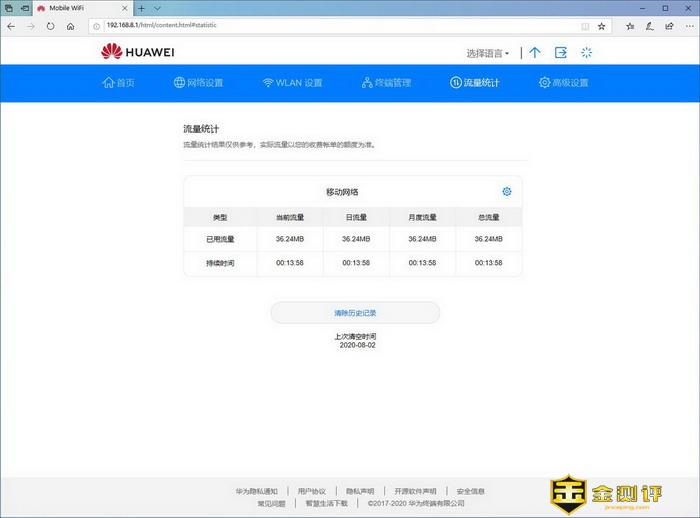Viewport: 700px width, 518px height.
Task: Click the browser back arrow
Action: coord(11,25)
